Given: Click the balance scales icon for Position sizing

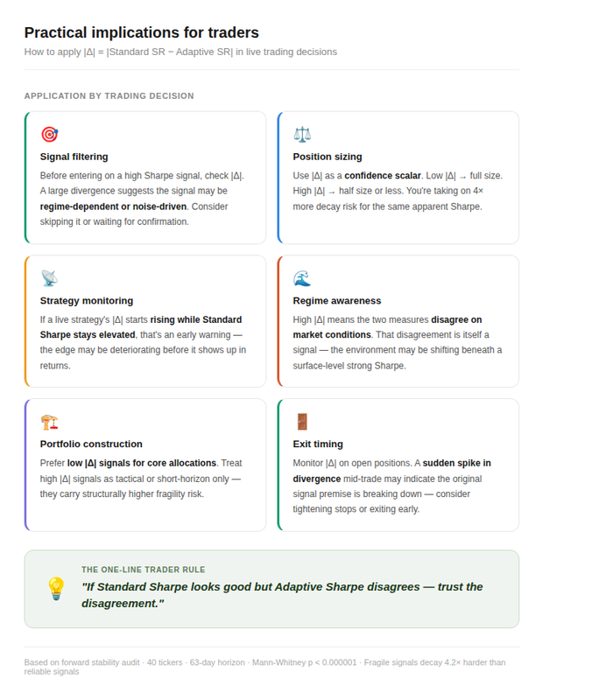Looking at the screenshot, I should pyautogui.click(x=302, y=135).
